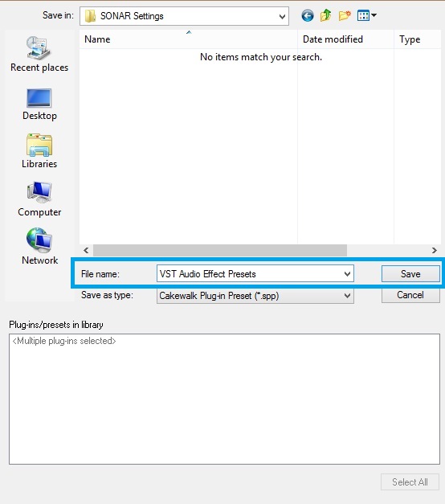Image resolution: width=445 pixels, height=504 pixels.
Task: Browse Network location
Action: 39,246
